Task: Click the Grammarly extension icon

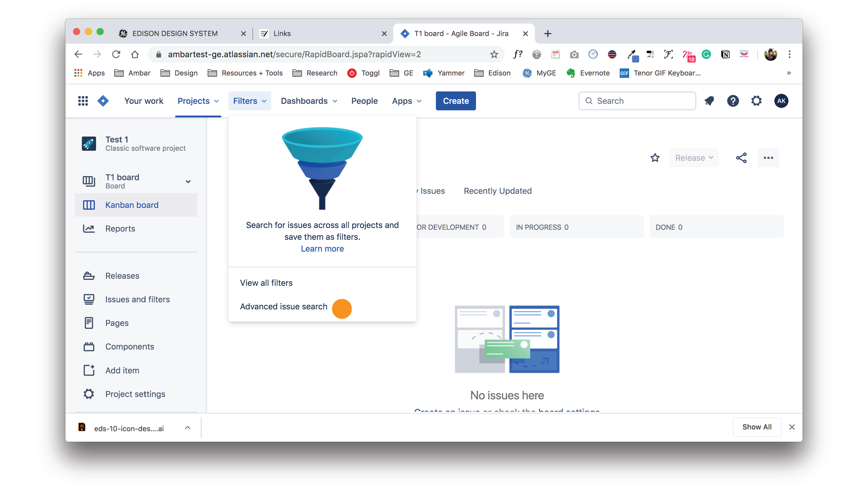Action: [x=706, y=54]
